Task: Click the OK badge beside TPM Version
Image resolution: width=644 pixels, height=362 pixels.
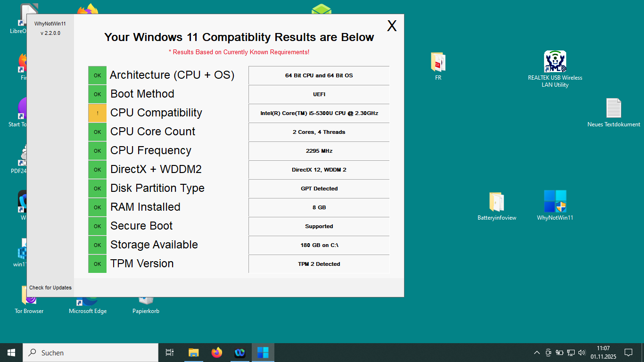Action: click(97, 264)
